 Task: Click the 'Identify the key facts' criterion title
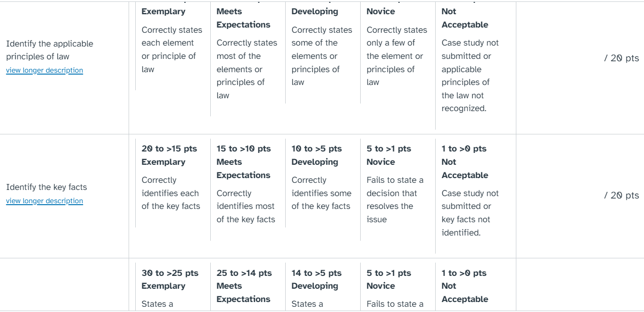(x=47, y=187)
